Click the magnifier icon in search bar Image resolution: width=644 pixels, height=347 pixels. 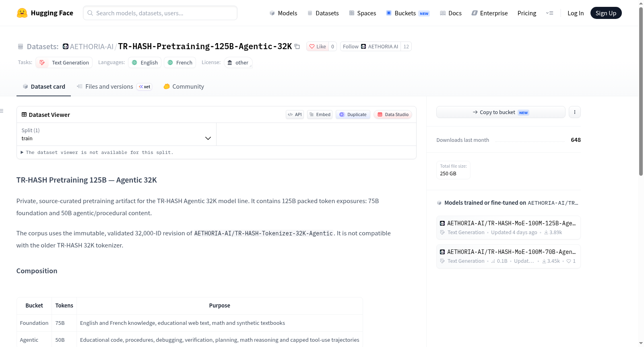(90, 13)
